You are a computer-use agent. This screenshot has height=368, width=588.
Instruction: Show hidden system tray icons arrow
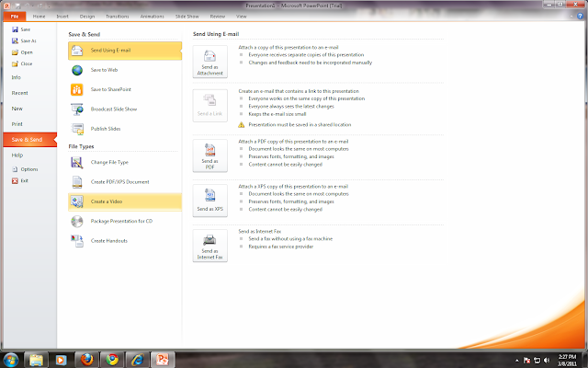pyautogui.click(x=517, y=361)
